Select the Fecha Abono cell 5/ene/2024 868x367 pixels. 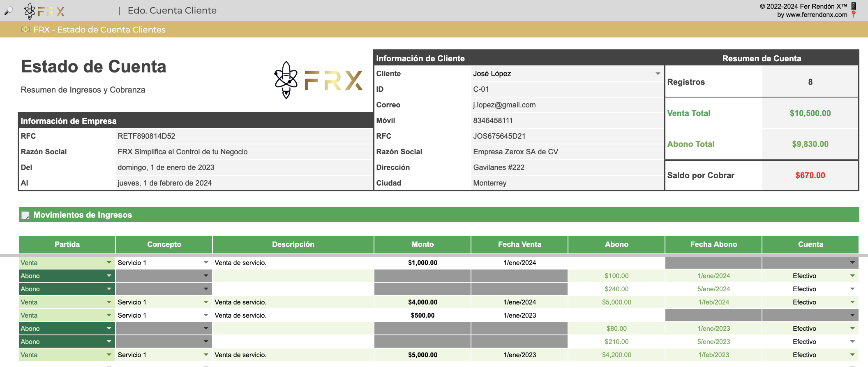(x=713, y=289)
